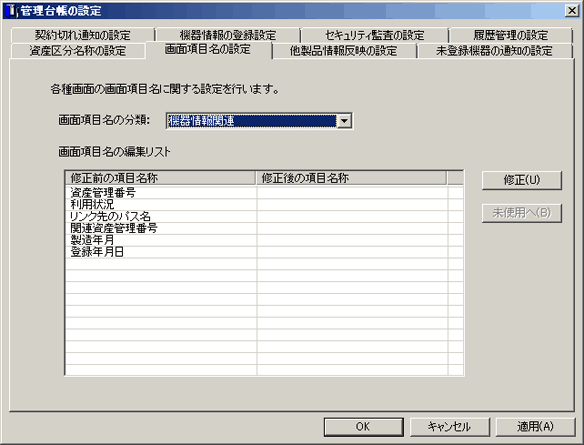Click the キャンセル button
The image size is (584, 445).
coord(450,426)
